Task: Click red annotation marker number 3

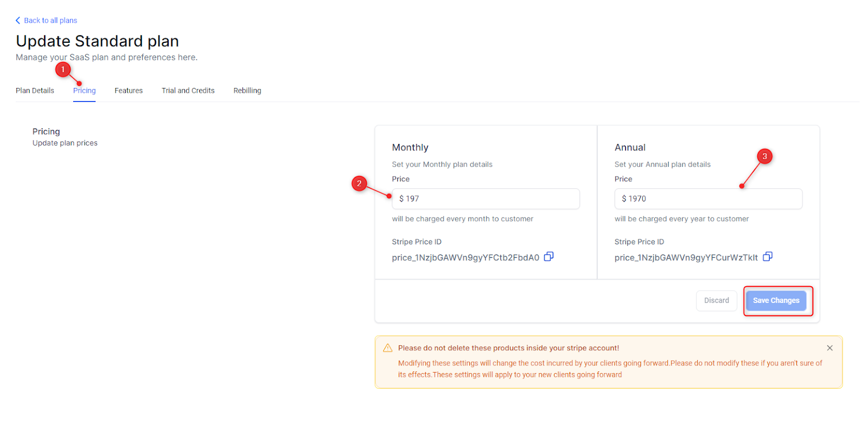Action: pos(764,156)
